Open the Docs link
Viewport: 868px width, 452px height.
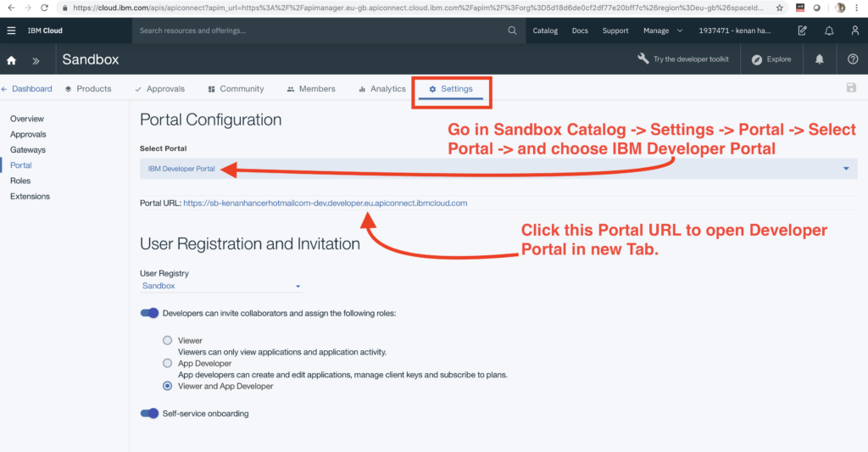[x=580, y=31]
